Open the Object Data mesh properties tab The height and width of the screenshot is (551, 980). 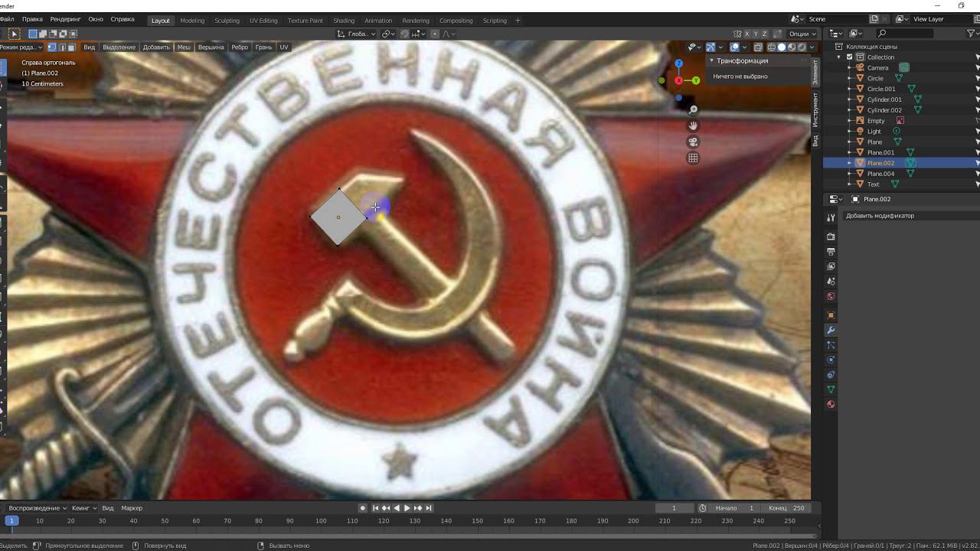tap(831, 390)
